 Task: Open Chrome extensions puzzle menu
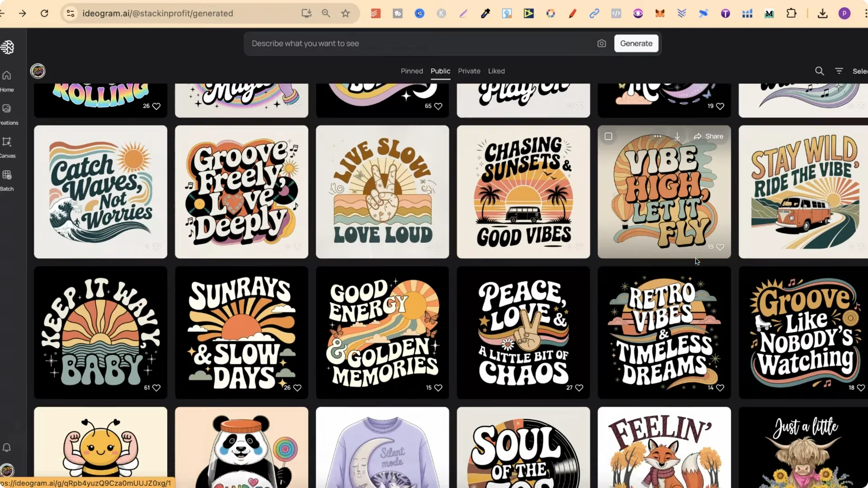792,14
